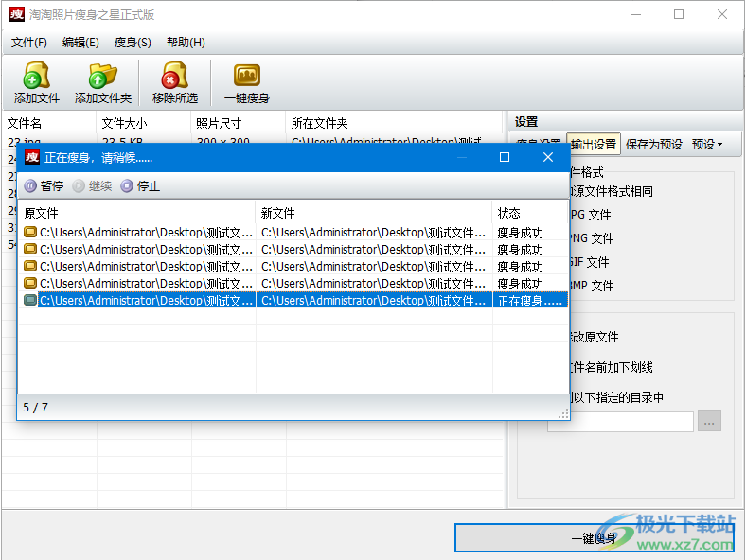Click the main window app logo icon
This screenshot has width=746, height=560.
(16, 15)
